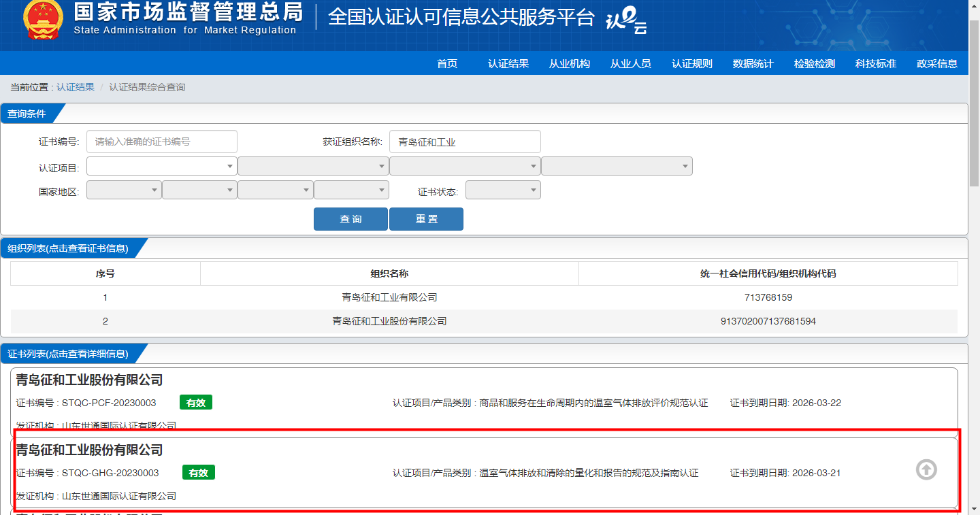Click 商品和服务在生命周期内的温室气体排放评价规范认证 text
This screenshot has width=980, height=515.
(x=593, y=403)
